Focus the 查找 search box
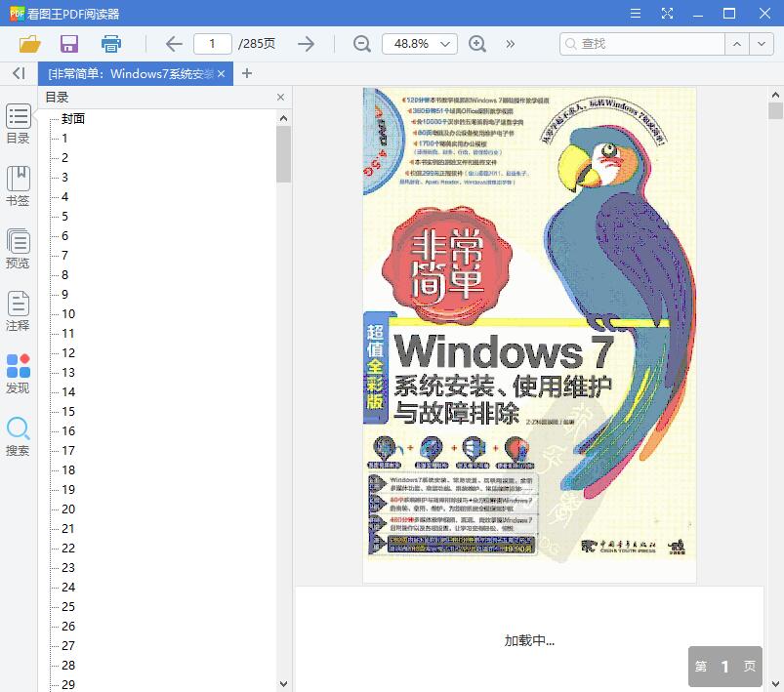 642,44
